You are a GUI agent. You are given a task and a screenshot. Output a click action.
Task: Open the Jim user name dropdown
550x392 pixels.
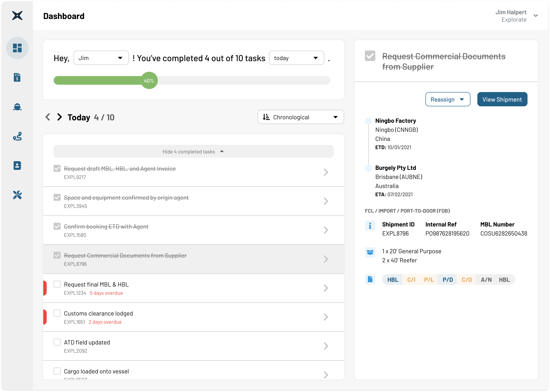(101, 58)
